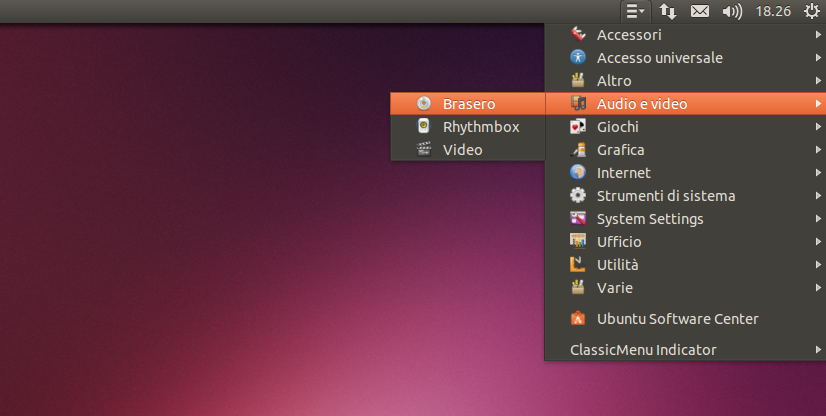Click the Audio e video icon
Image resolution: width=826 pixels, height=416 pixels.
(578, 103)
